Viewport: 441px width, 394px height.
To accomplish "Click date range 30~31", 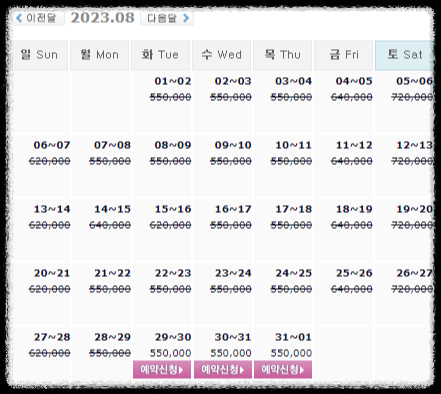I will coord(233,337).
